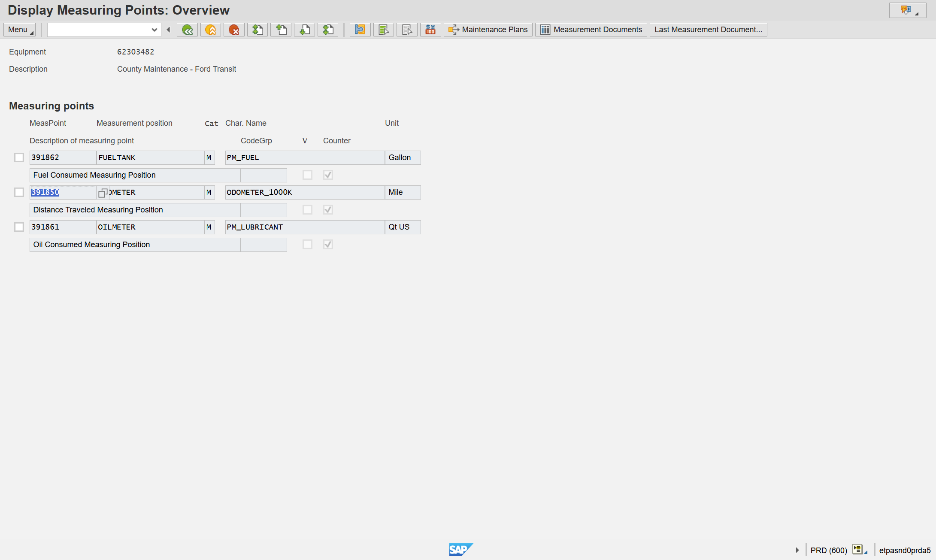The image size is (936, 560).
Task: Toggle V checkbox for Fuel Consumed row
Action: (307, 175)
